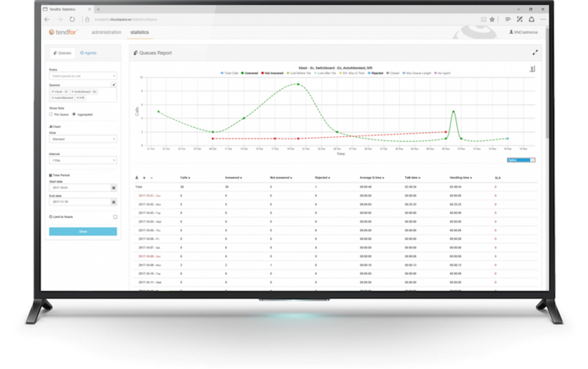This screenshot has height=369, width=588.
Task: Open the reading view book icon
Action: coord(483,19)
